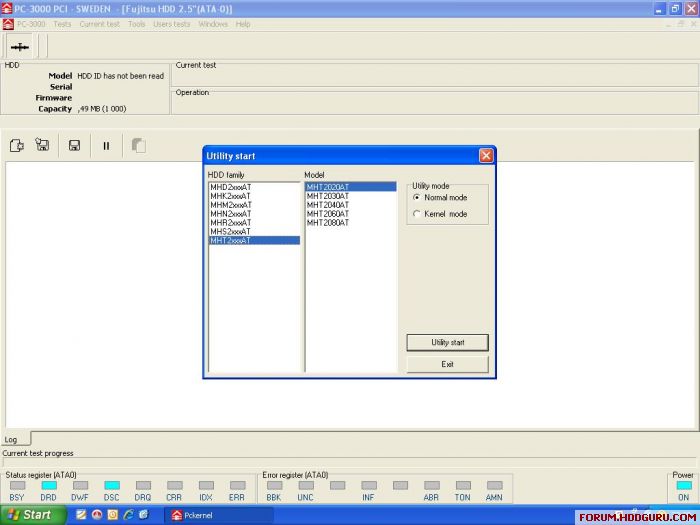Click the grayed copy pages icon
Screen dimensions: 700x525
click(x=138, y=146)
